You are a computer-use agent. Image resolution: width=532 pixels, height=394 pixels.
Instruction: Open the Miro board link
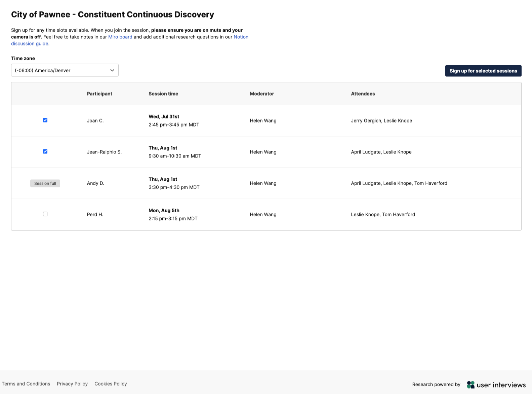point(120,37)
